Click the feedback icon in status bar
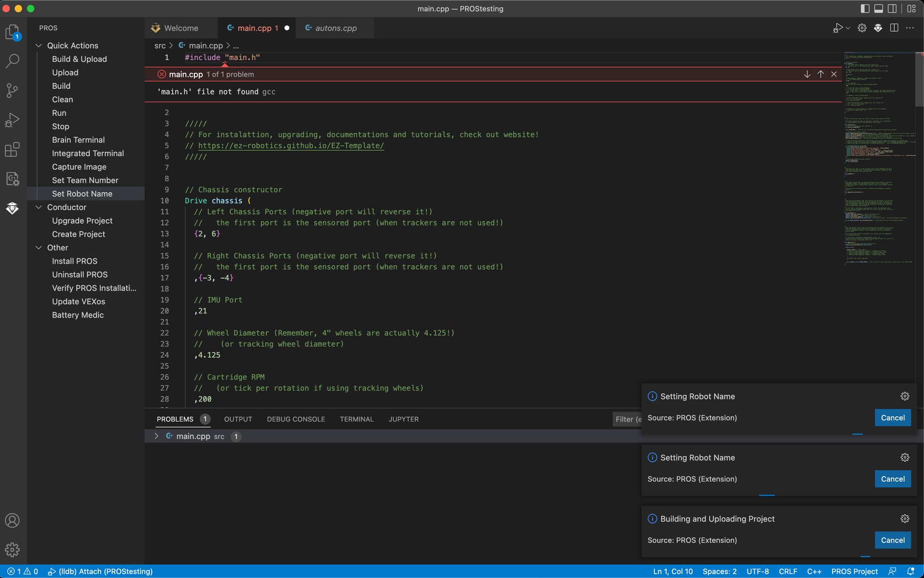924x578 pixels. click(x=892, y=571)
